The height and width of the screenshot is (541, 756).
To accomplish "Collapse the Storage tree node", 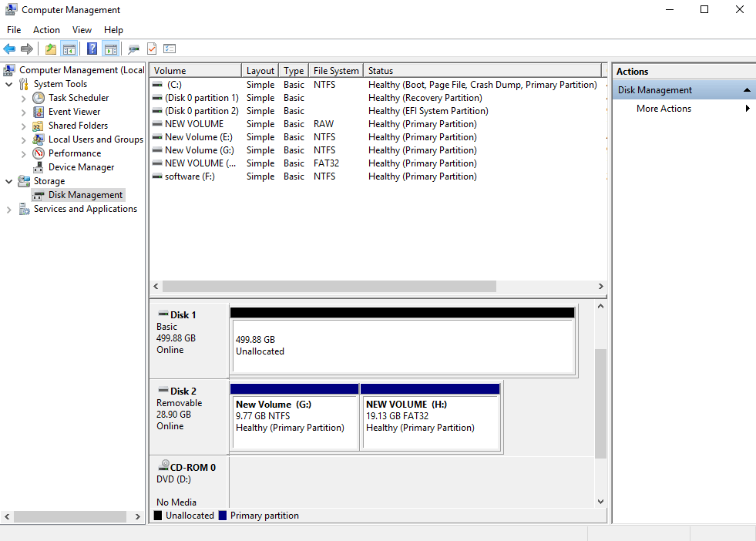I will [8, 182].
